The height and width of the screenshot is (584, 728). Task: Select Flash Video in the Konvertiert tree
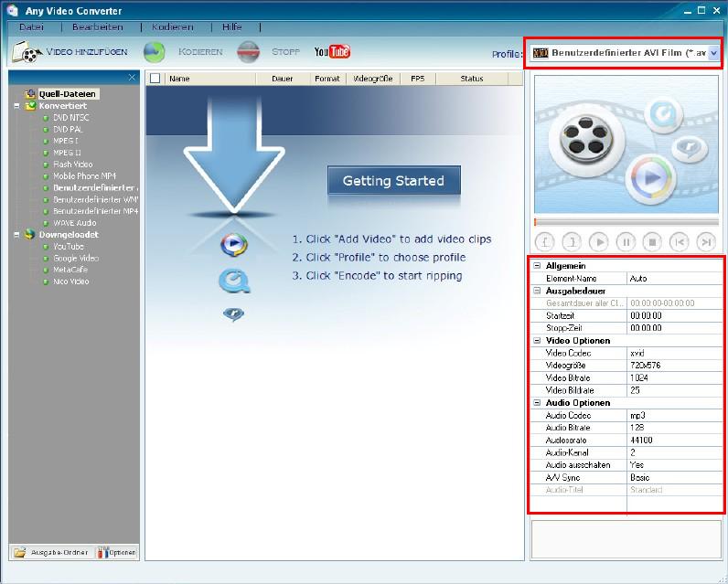(x=72, y=165)
